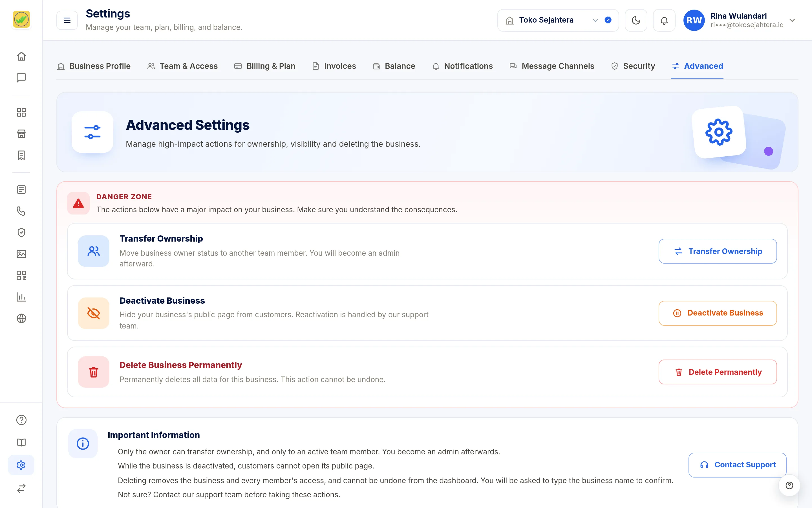Open the notifications bell in header
The width and height of the screenshot is (812, 508).
[664, 20]
